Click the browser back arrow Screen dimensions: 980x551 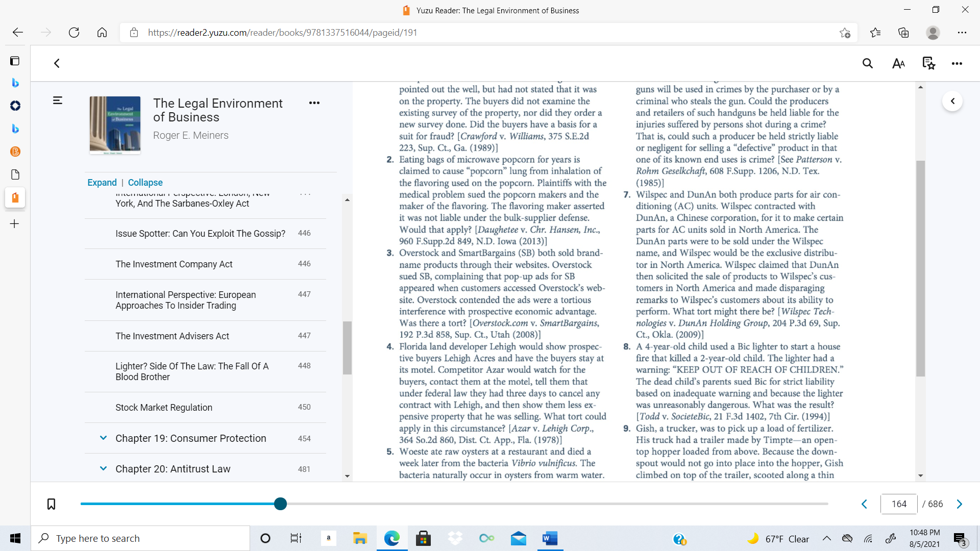[18, 33]
